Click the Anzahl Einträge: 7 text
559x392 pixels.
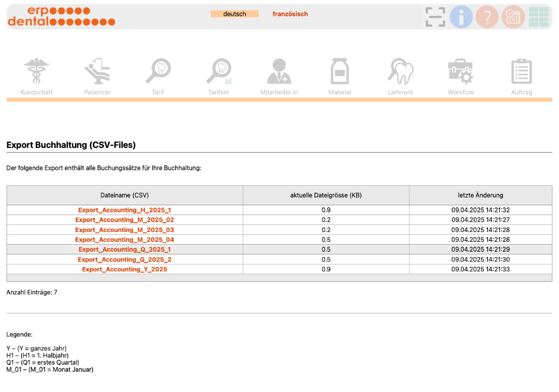[x=32, y=293]
